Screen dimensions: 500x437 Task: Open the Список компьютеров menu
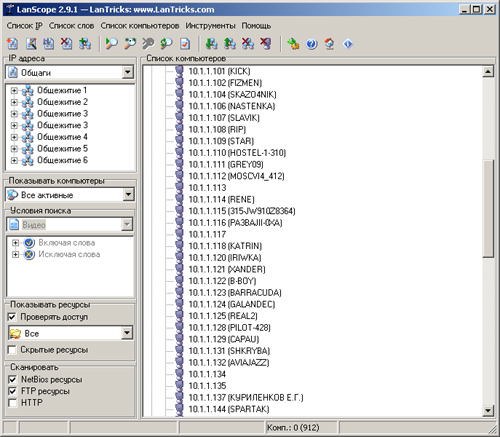click(140, 26)
